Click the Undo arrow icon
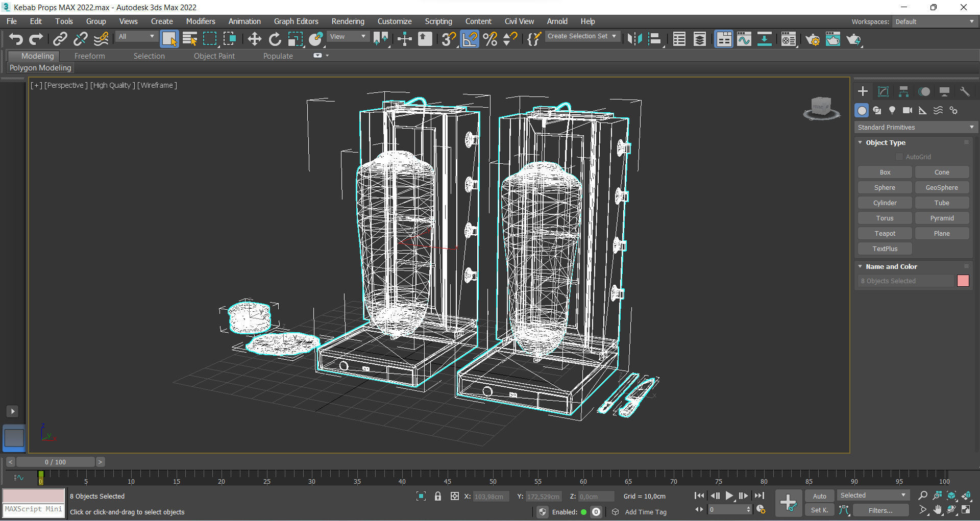Viewport: 980px width, 521px height. (16, 39)
